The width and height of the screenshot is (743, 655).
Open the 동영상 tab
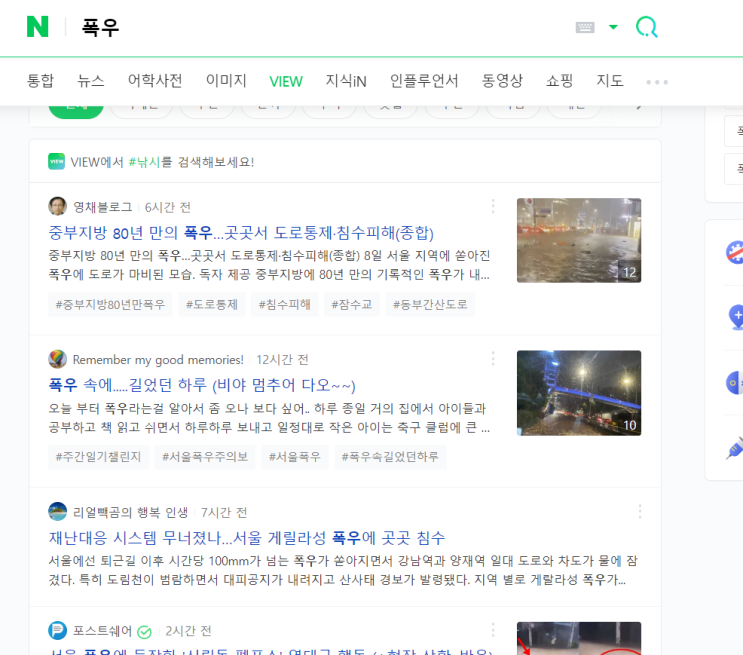[x=502, y=81]
